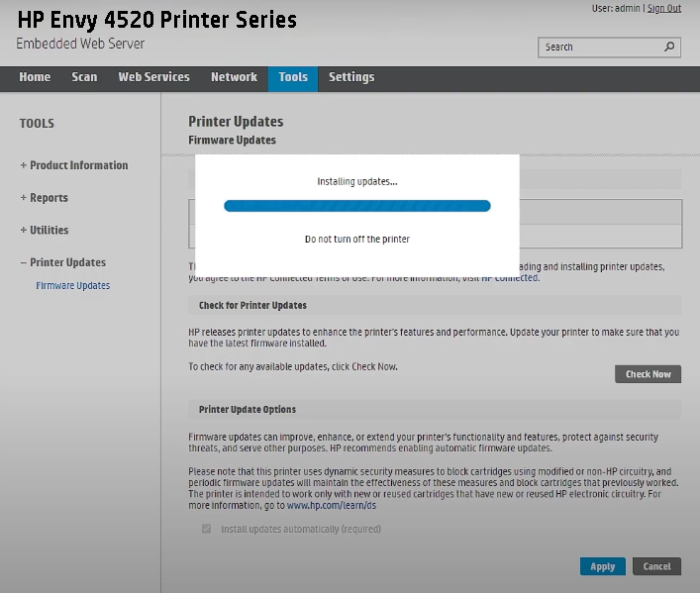The image size is (700, 593).
Task: Go to the Network tab
Action: (234, 77)
